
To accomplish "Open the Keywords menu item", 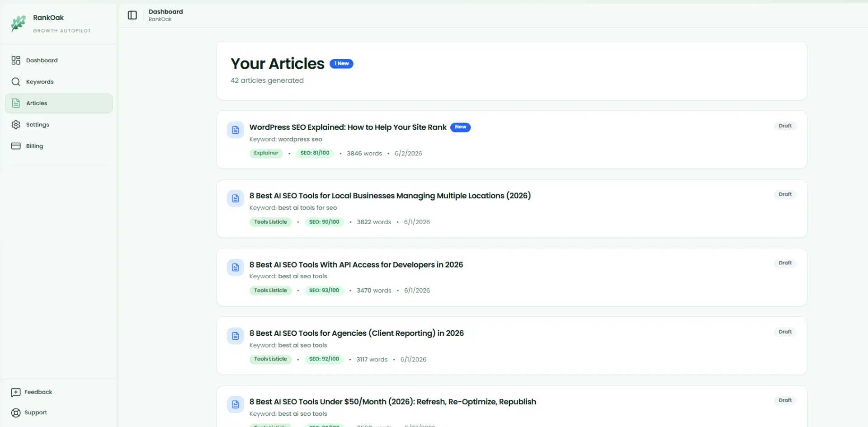I will click(59, 82).
